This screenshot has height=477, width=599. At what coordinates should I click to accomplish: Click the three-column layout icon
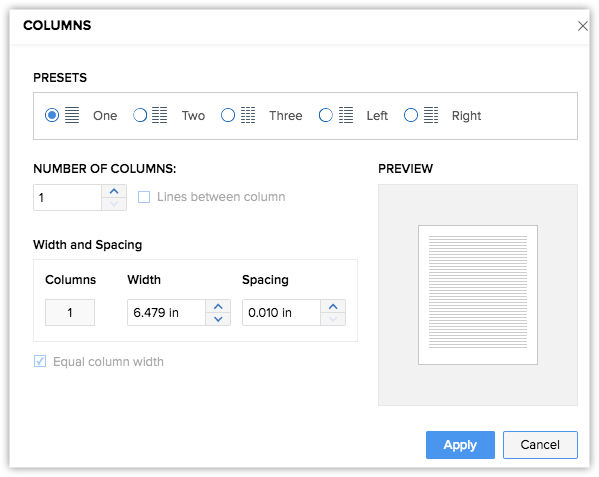(248, 115)
